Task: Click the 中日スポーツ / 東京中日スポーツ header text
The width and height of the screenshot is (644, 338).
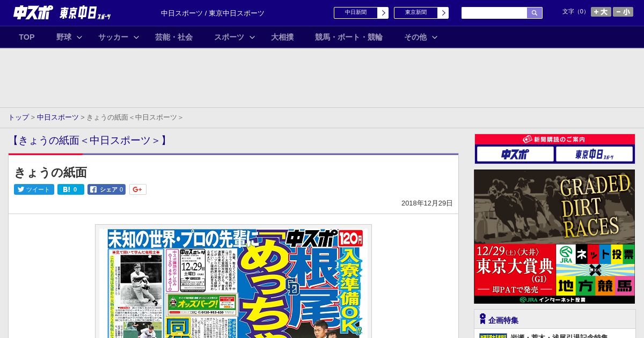Action: [x=213, y=13]
